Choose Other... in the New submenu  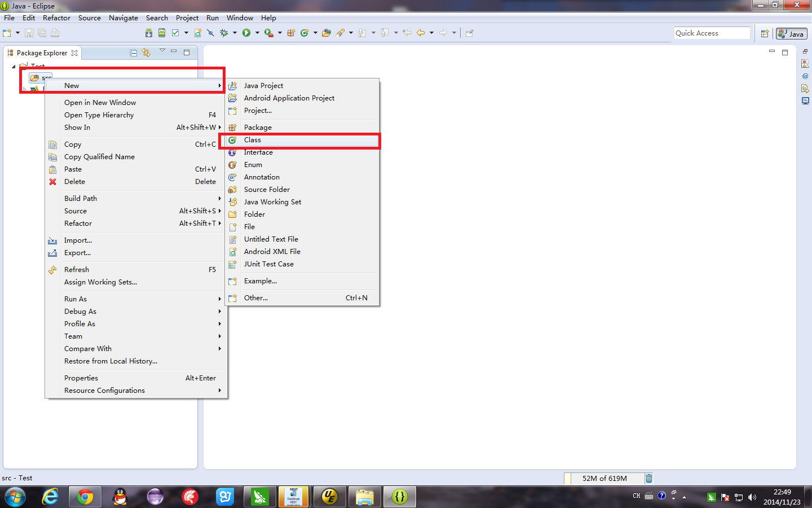pos(302,298)
